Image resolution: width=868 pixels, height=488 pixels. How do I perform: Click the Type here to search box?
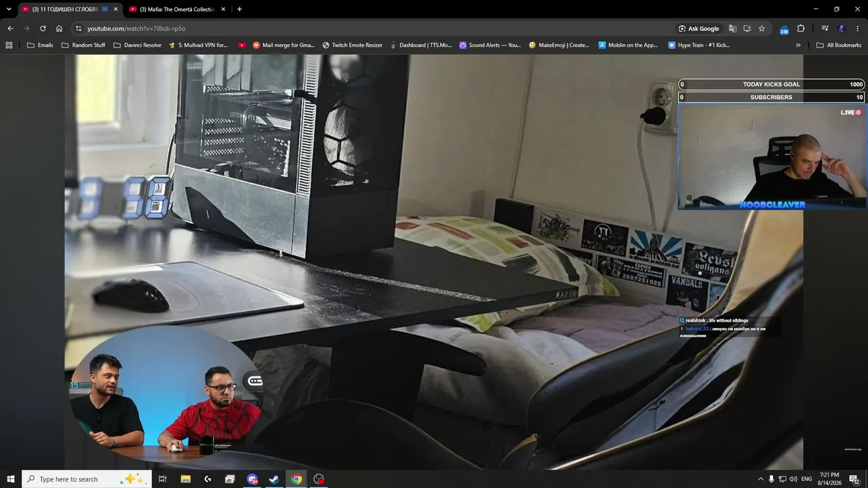click(x=87, y=479)
